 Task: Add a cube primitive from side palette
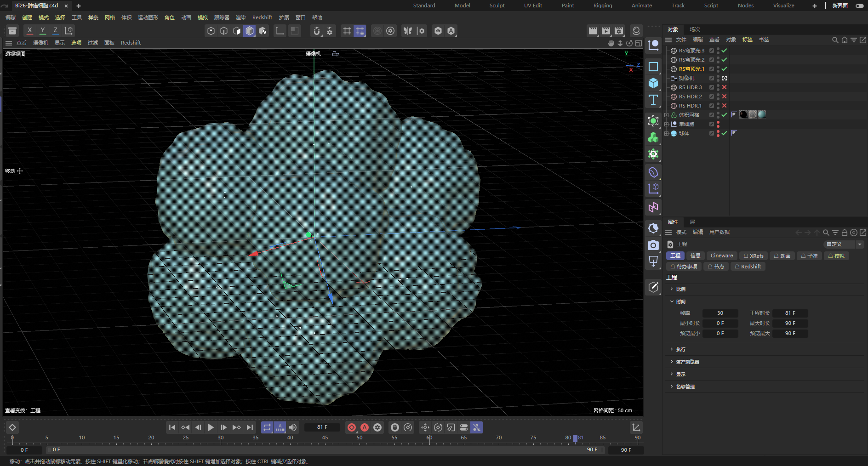(653, 83)
